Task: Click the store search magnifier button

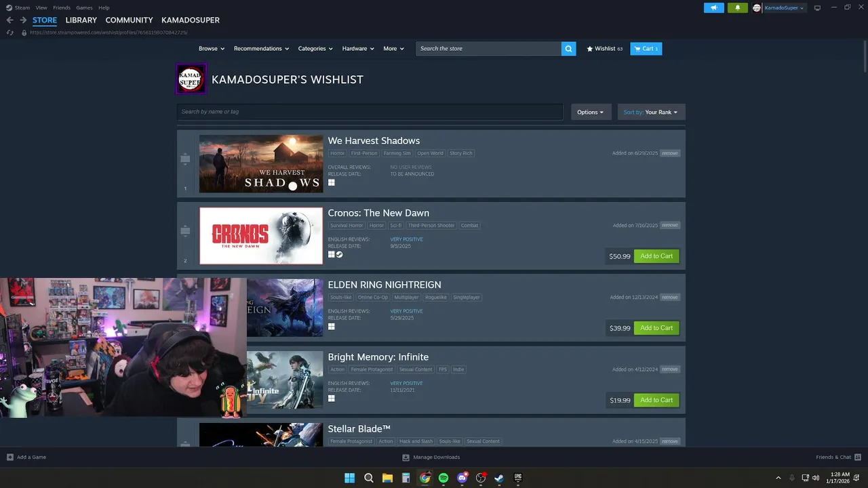Action: click(x=568, y=49)
